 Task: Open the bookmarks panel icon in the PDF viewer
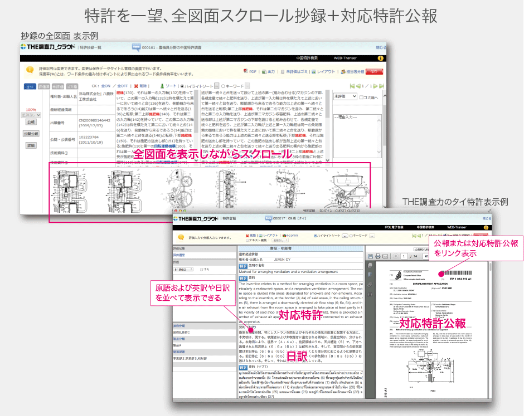pyautogui.click(x=370, y=275)
